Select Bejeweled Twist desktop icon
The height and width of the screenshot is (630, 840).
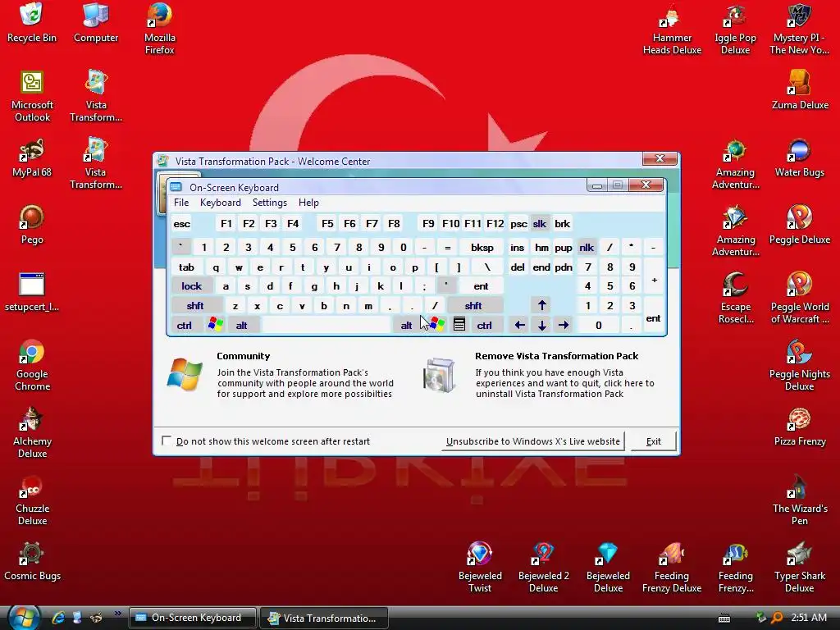click(x=479, y=568)
